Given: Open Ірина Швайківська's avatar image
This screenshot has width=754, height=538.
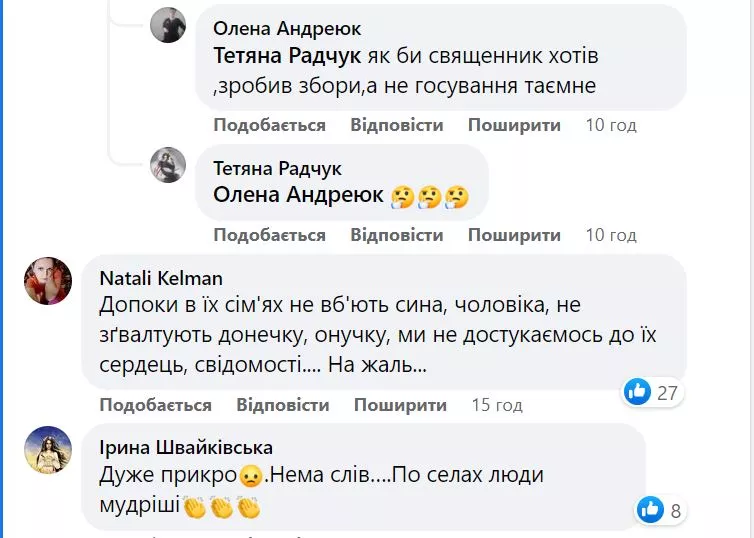Looking at the screenshot, I should click(x=48, y=449).
